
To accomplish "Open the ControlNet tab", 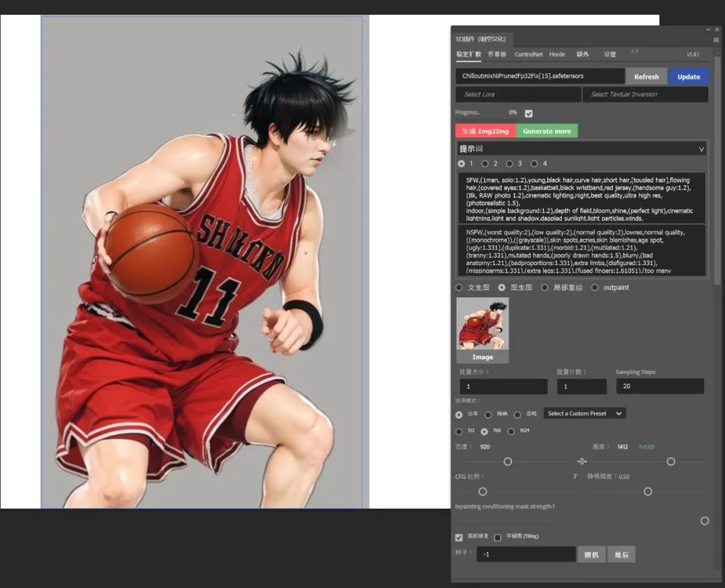I will [528, 54].
